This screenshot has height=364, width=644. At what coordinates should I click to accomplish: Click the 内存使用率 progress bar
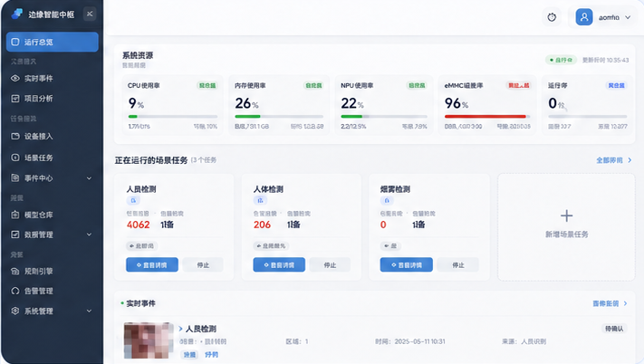click(x=279, y=117)
